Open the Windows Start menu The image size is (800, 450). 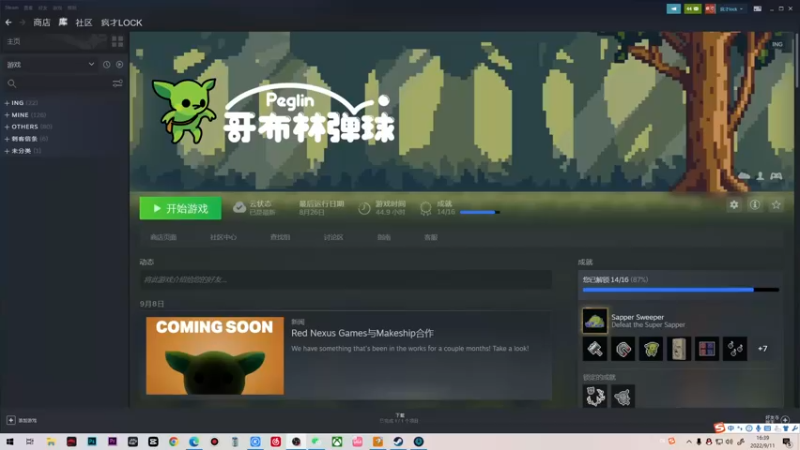pos(10,441)
